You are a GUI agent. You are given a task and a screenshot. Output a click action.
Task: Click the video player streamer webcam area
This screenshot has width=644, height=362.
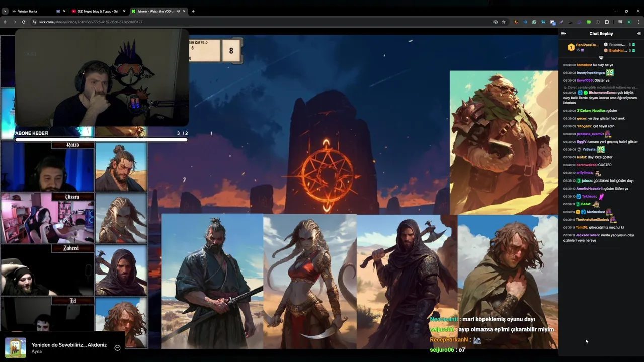[x=102, y=78]
